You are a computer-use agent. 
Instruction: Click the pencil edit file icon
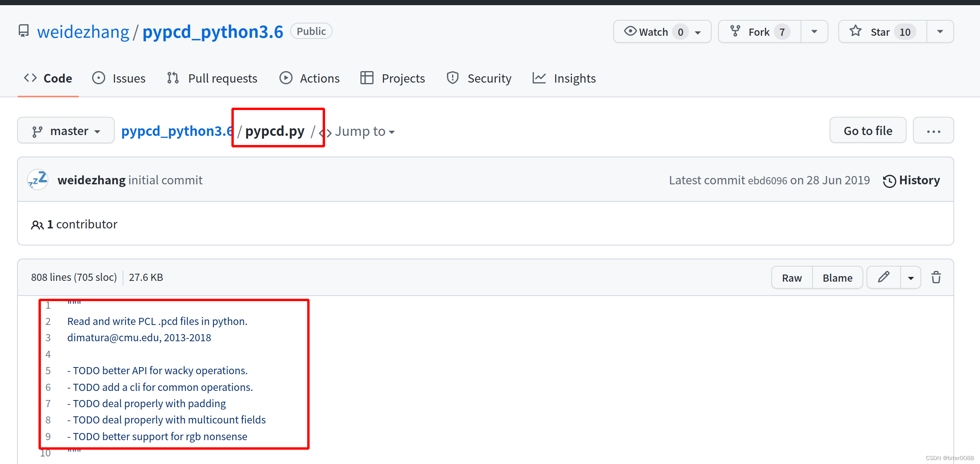(x=884, y=277)
